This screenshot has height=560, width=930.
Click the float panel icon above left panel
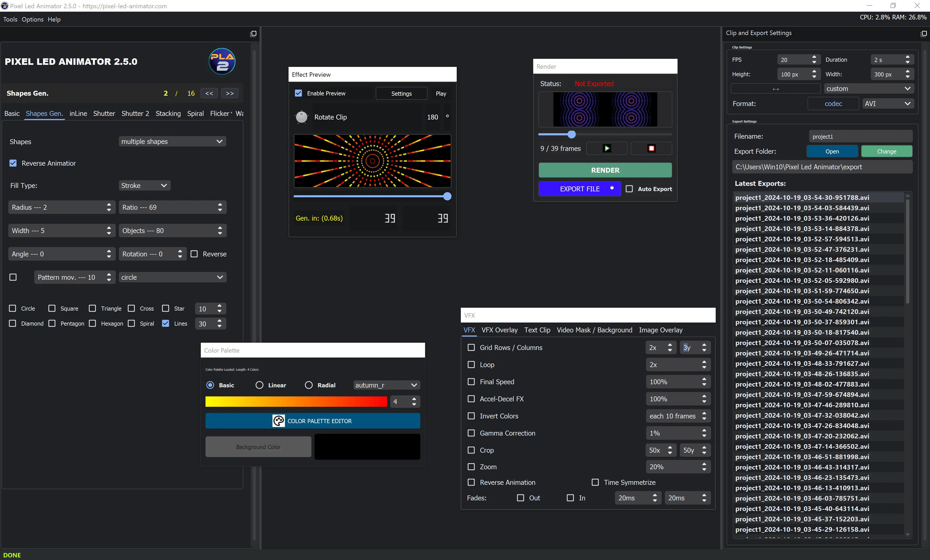pos(253,33)
